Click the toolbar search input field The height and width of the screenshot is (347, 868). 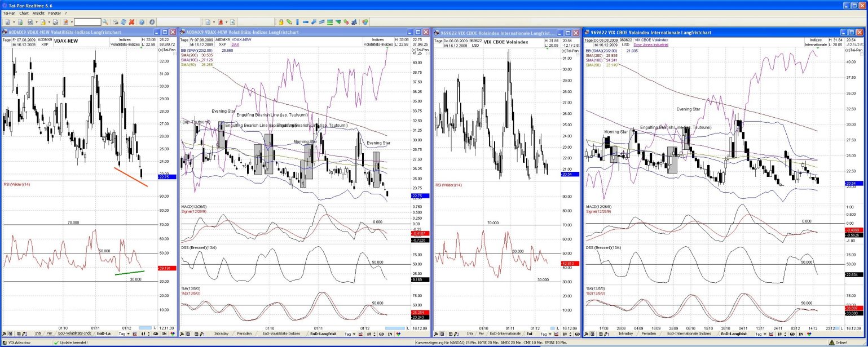(87, 22)
